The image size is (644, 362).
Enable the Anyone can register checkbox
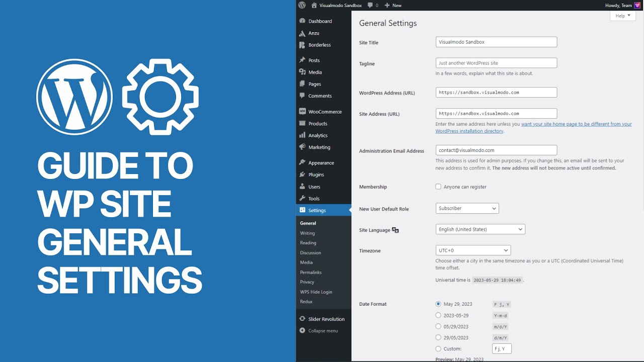(438, 187)
